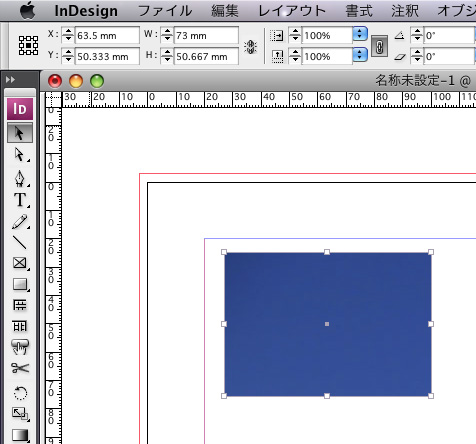The width and height of the screenshot is (476, 444).
Task: Click the top-left handle of the rectangle
Action: click(224, 252)
